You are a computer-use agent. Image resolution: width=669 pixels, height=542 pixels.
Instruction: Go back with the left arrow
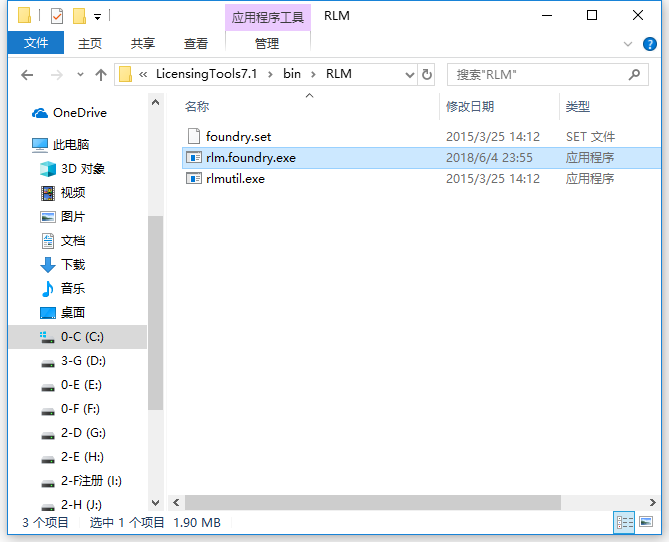click(x=27, y=75)
